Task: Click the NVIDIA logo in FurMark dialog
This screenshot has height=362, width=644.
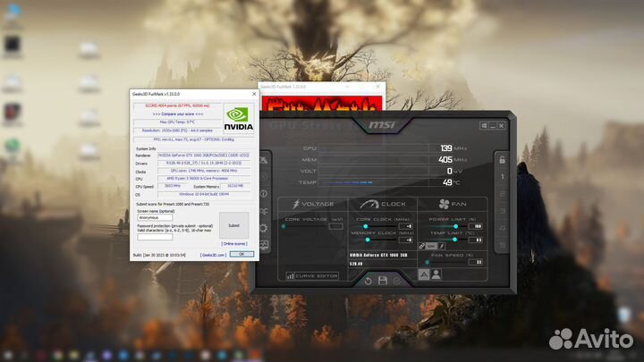Action: 238,119
